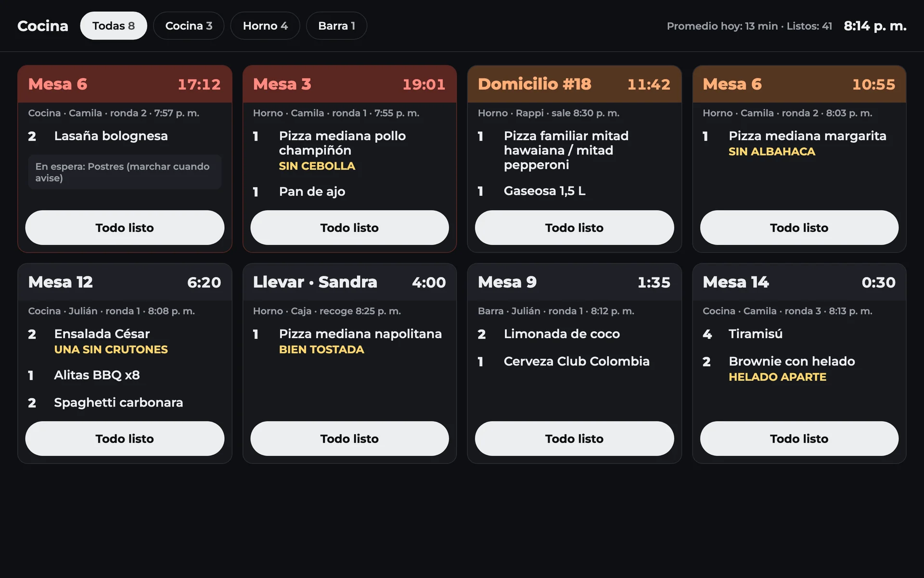Switch to the Cocina 3 filter
The image size is (924, 578).
[x=189, y=26]
